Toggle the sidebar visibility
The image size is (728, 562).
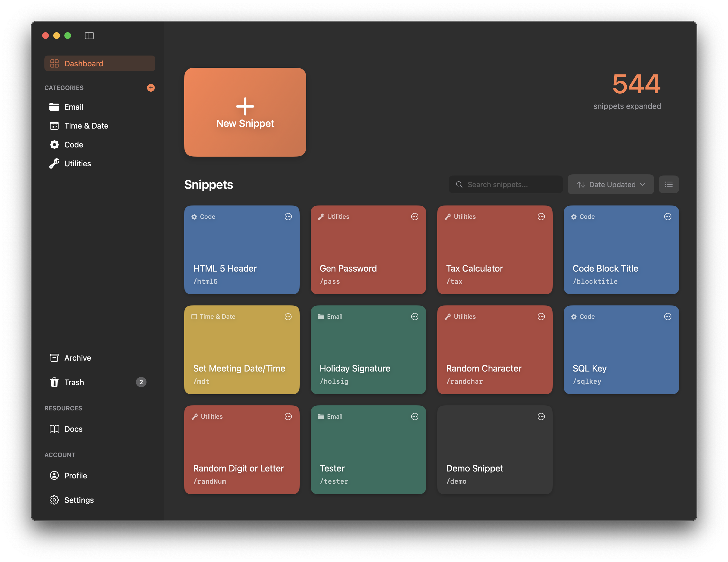[89, 35]
